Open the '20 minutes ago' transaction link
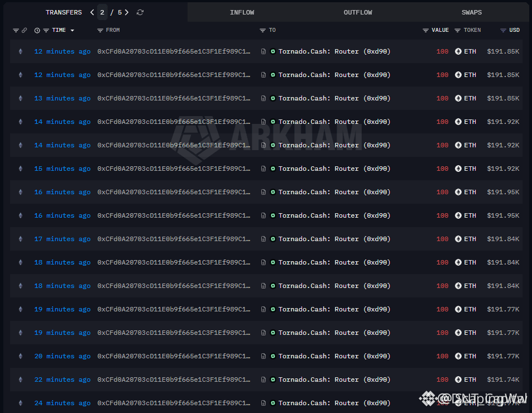The image size is (532, 413). click(63, 356)
